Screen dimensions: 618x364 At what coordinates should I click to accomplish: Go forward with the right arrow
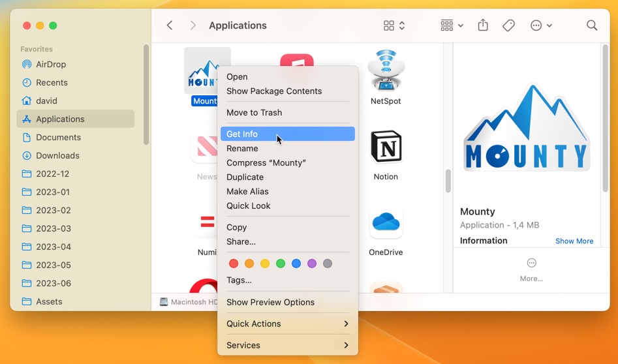tap(193, 25)
